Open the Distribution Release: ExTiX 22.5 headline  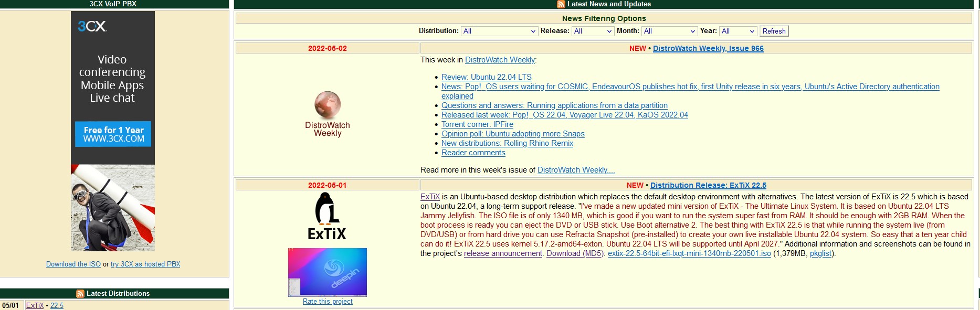[708, 185]
